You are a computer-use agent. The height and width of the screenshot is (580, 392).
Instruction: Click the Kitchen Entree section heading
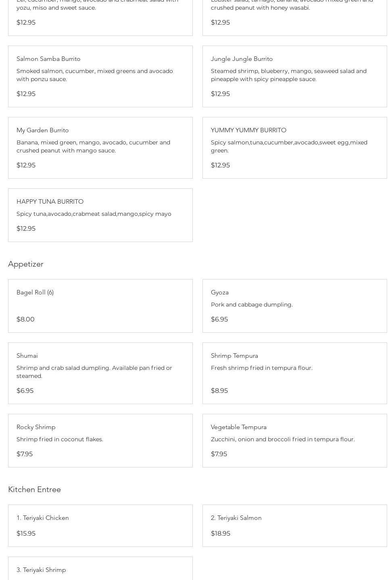coord(35,489)
